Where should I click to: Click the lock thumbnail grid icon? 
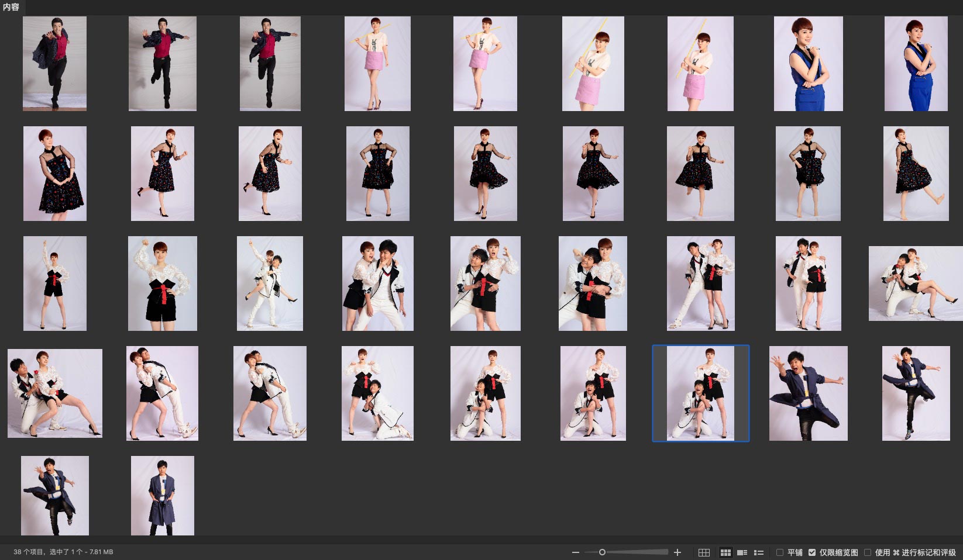coord(704,552)
